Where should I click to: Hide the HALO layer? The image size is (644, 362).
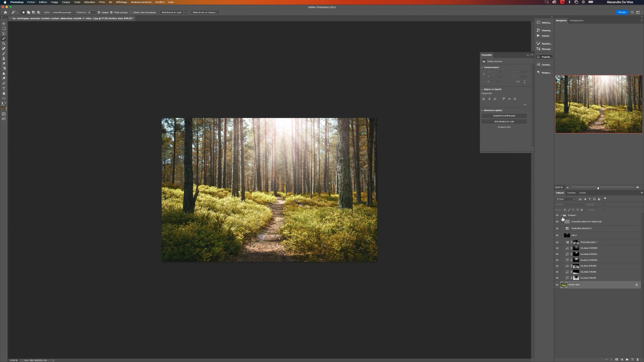[557, 235]
